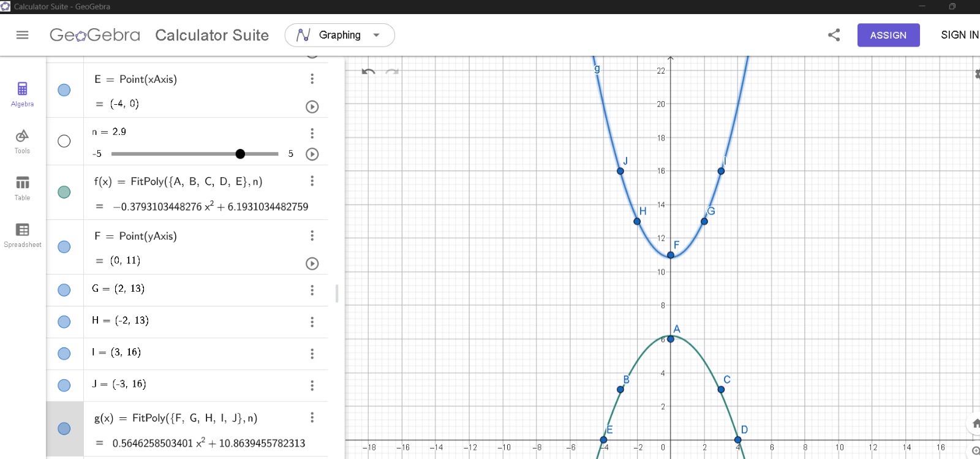Switch to the Table view

(22, 188)
